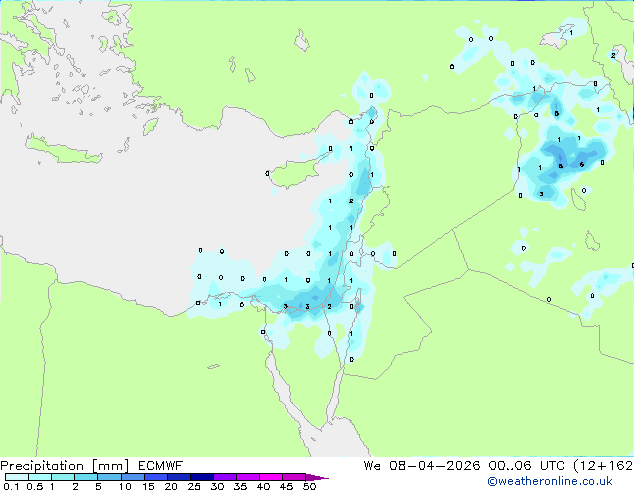Click the "45" legend scale label
The width and height of the screenshot is (634, 490).
(x=286, y=486)
